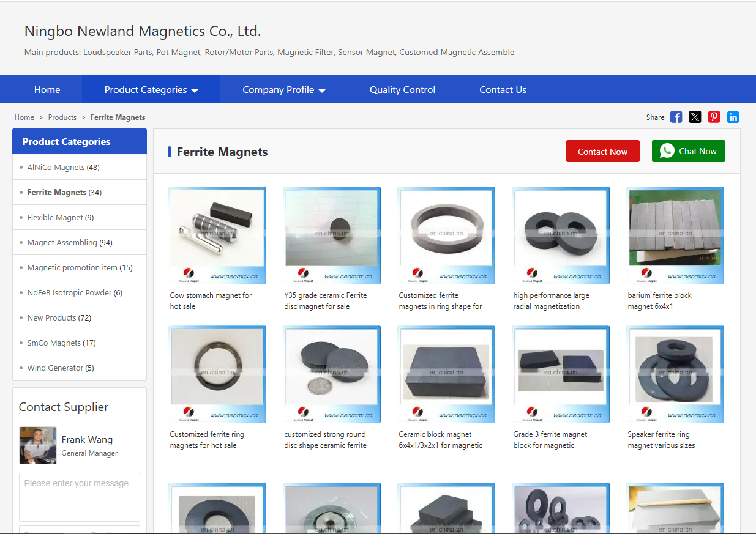Viewport: 756px width, 534px height.
Task: Click the WhatsApp icon on Chat Now
Action: coord(666,151)
